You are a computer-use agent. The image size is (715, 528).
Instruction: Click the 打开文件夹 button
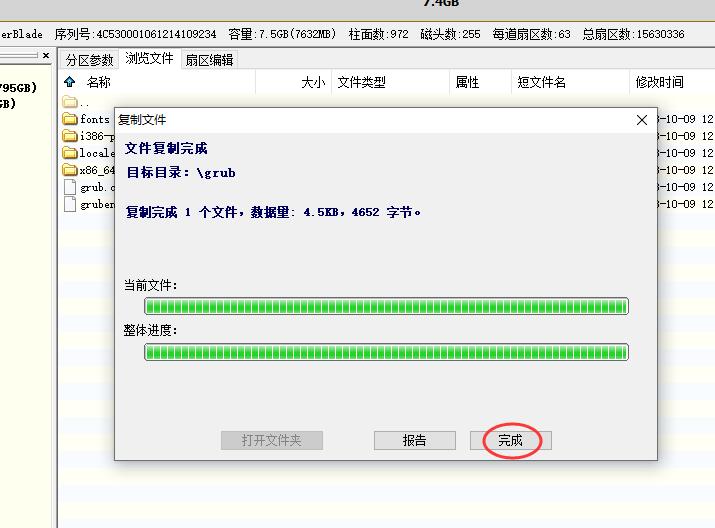[x=271, y=440]
